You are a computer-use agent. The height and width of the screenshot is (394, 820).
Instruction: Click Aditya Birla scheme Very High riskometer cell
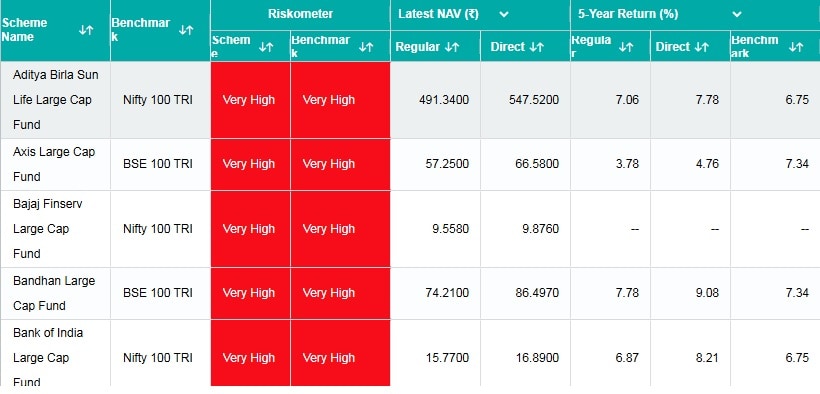pos(250,100)
